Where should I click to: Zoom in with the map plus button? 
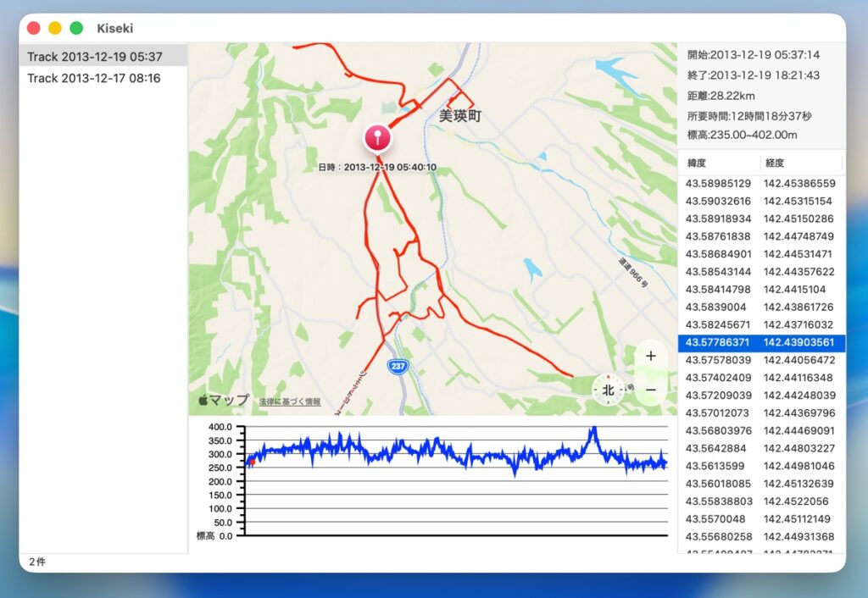tap(650, 356)
